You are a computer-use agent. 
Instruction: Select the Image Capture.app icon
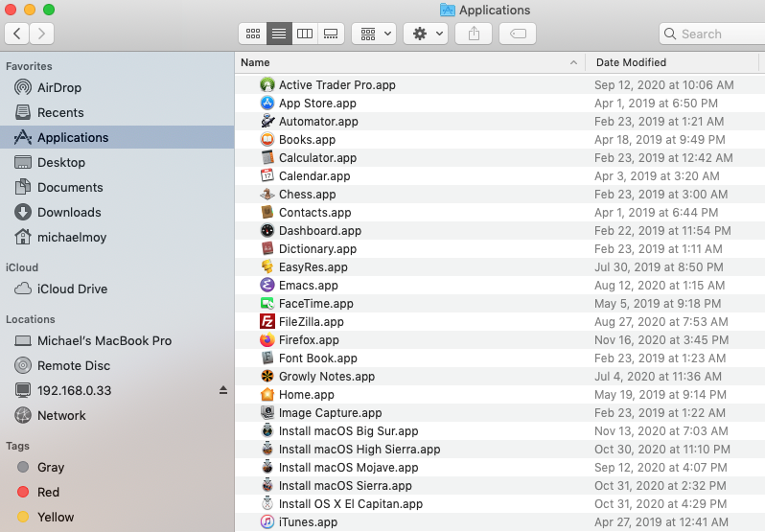coord(267,412)
